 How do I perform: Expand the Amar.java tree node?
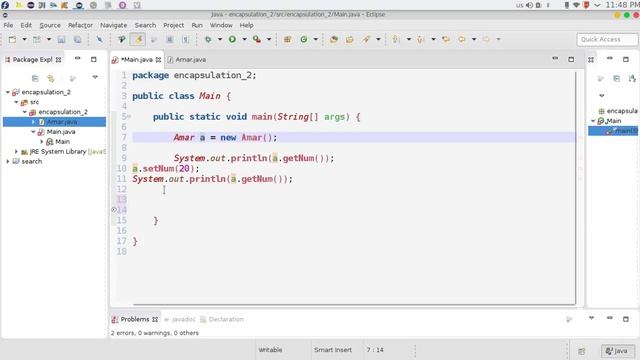pyautogui.click(x=33, y=122)
